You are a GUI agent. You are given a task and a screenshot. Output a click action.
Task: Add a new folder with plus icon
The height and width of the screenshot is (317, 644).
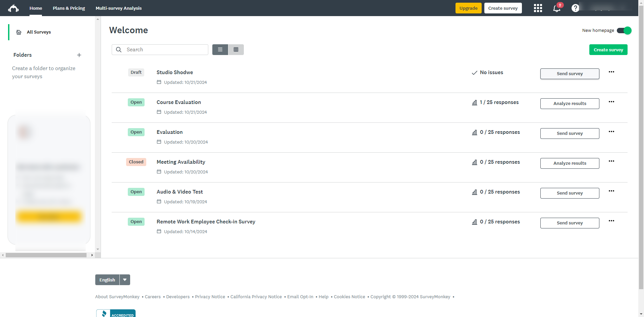coord(79,55)
